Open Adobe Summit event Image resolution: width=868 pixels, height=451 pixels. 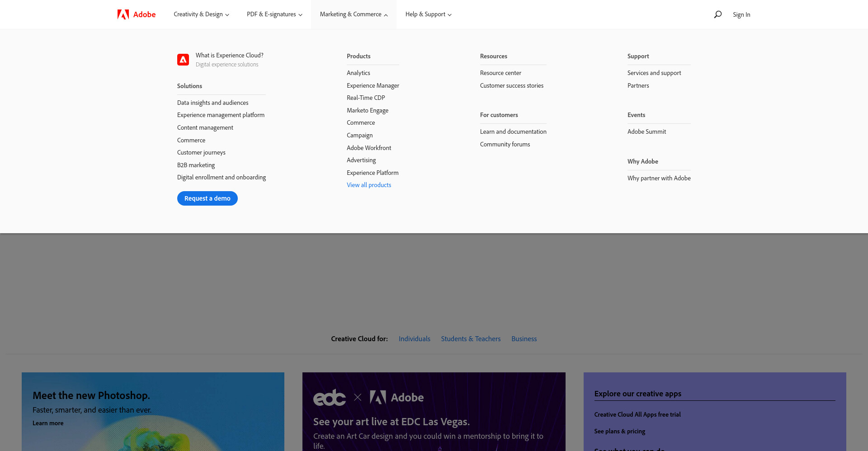click(646, 132)
